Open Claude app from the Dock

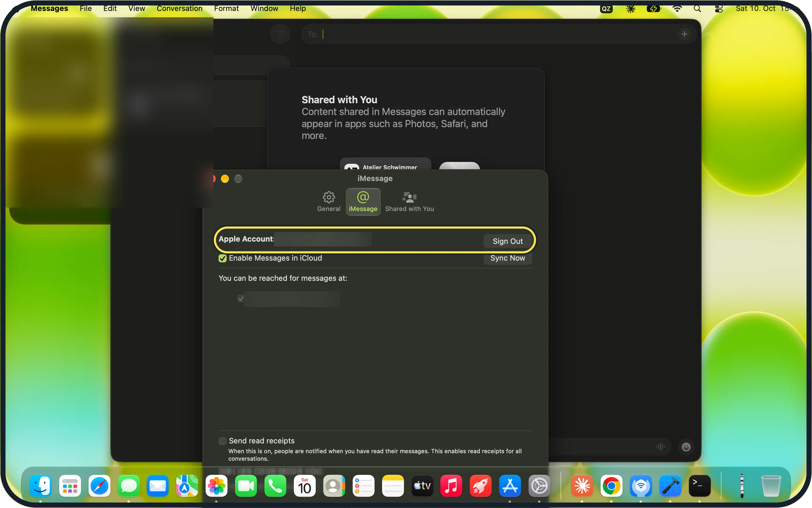(x=582, y=486)
